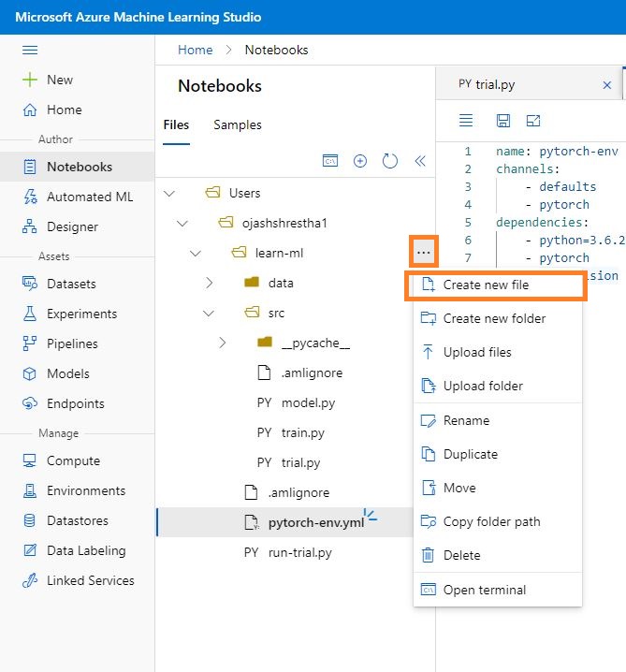Click Home breadcrumb link
The image size is (626, 672).
(195, 50)
